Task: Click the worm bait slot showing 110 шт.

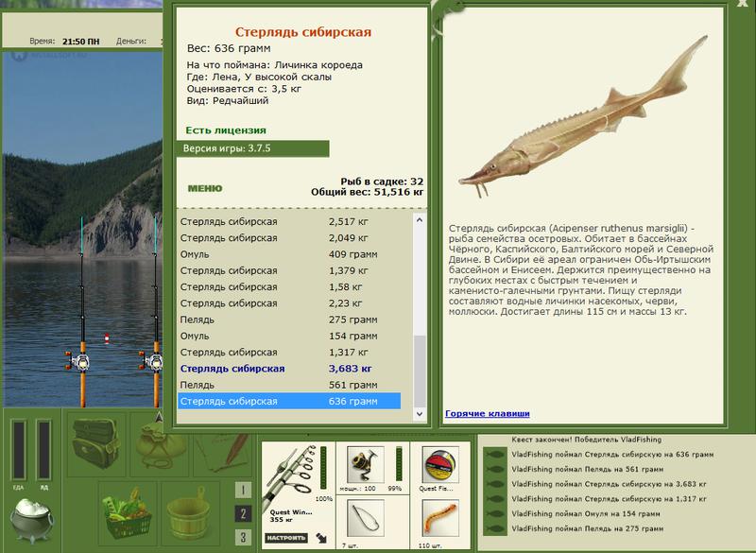Action: coord(440,519)
